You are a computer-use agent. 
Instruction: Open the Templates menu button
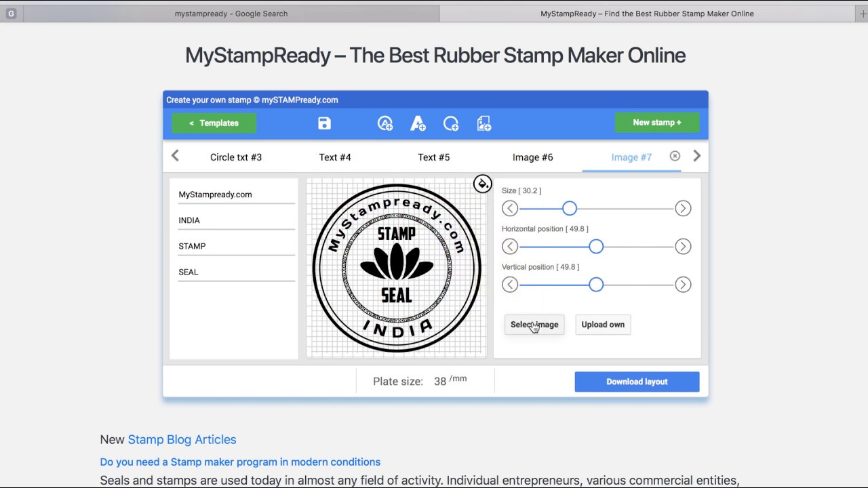point(214,123)
